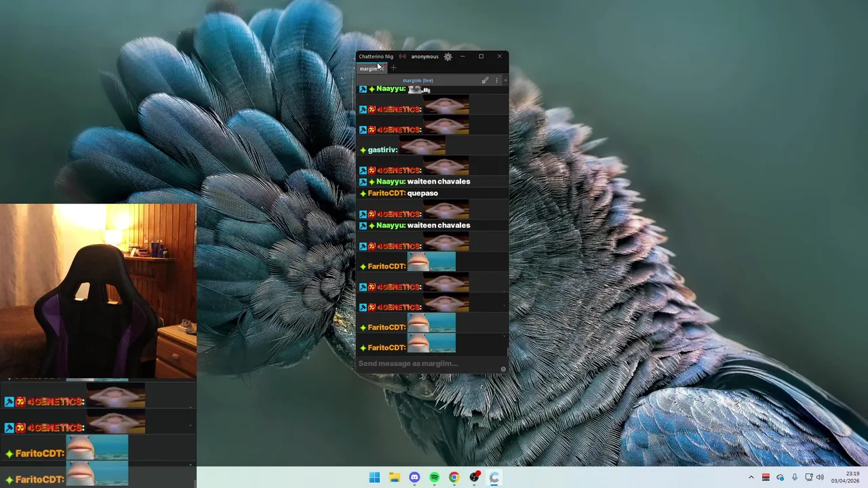Viewport: 868px width, 488px height.
Task: Open the split options three-dot menu
Action: tap(496, 81)
